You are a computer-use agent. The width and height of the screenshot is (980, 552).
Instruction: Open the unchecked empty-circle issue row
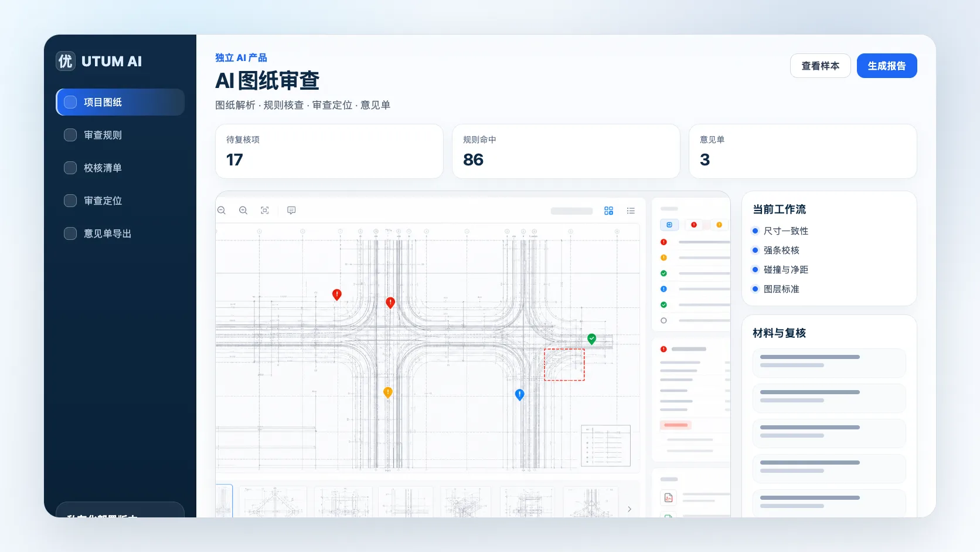pyautogui.click(x=695, y=321)
